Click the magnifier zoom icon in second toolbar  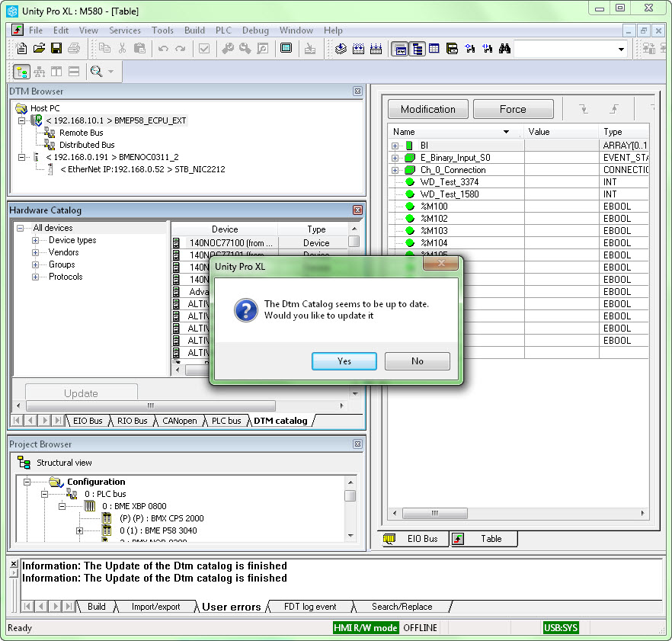[x=97, y=71]
